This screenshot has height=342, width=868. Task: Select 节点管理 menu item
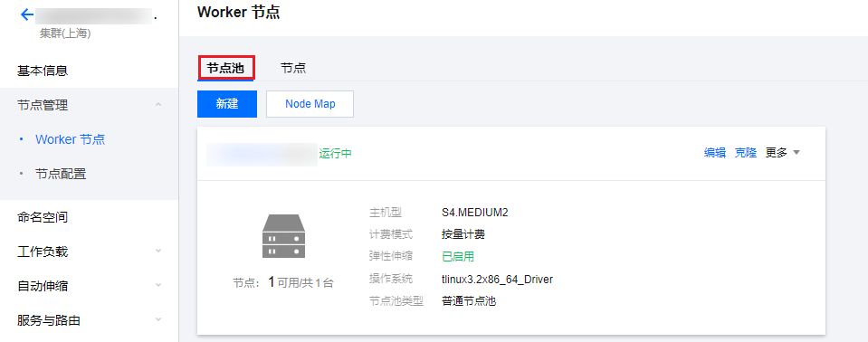(43, 105)
